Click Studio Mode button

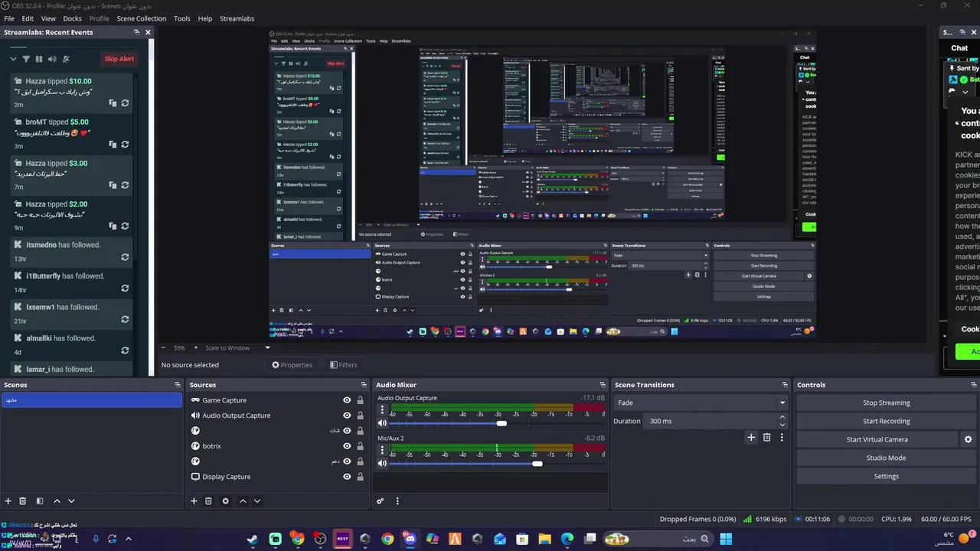[886, 458]
